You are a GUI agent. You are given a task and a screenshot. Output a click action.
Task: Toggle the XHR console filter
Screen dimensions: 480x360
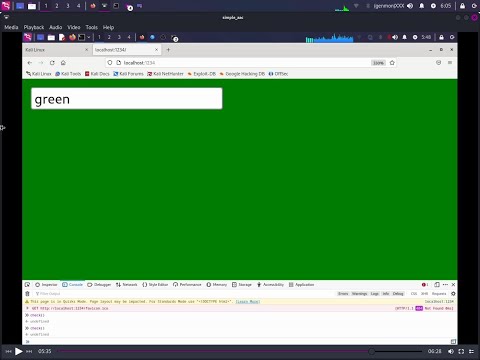(424, 294)
